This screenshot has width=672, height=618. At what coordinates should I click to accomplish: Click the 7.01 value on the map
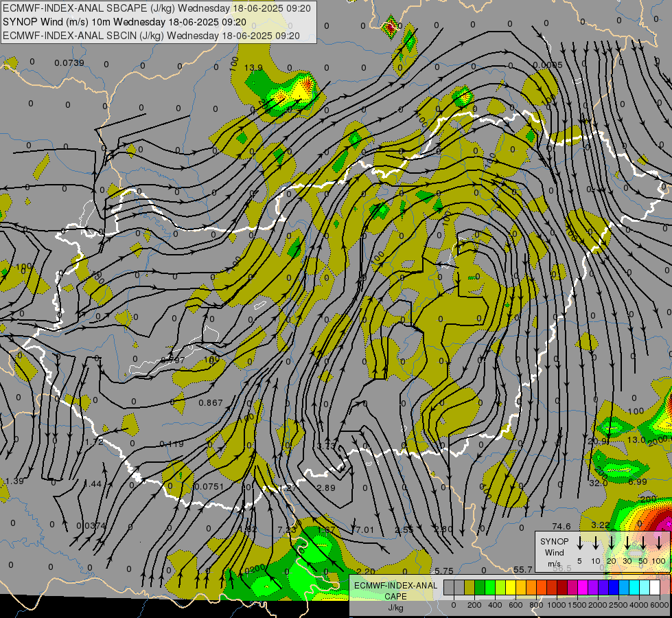[364, 530]
